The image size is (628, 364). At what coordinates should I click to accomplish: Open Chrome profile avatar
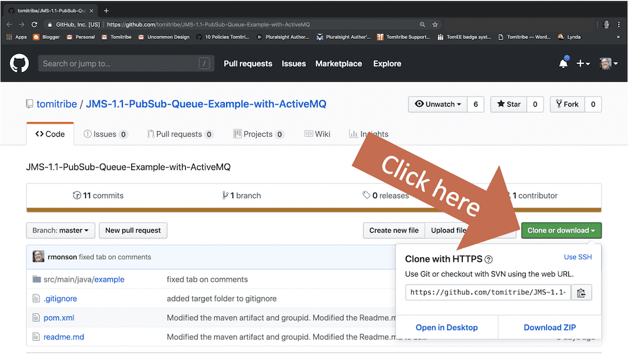(x=606, y=24)
